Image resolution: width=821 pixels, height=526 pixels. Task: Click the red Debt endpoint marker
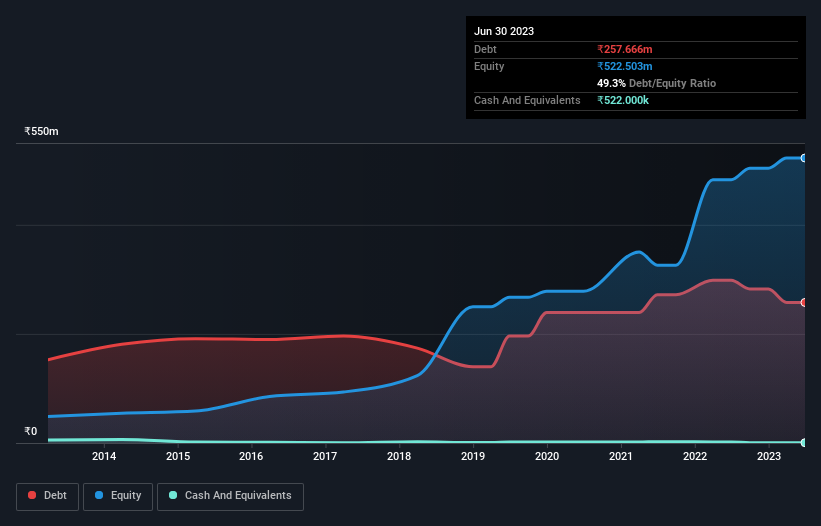click(804, 303)
